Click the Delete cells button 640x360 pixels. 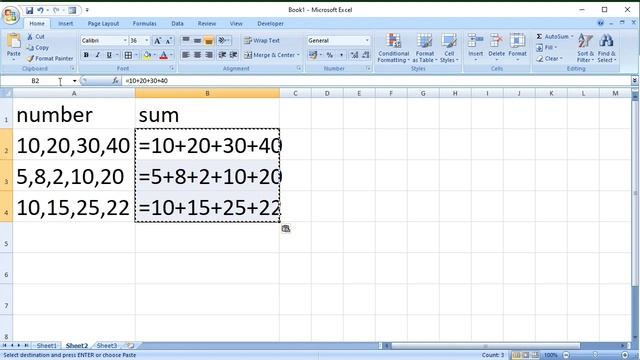tap(496, 47)
